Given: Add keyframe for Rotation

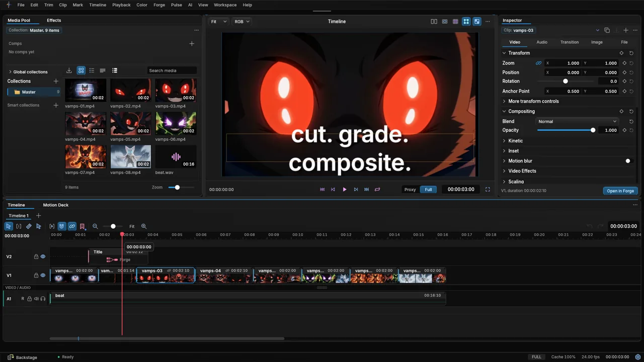Looking at the screenshot, I should (x=624, y=81).
